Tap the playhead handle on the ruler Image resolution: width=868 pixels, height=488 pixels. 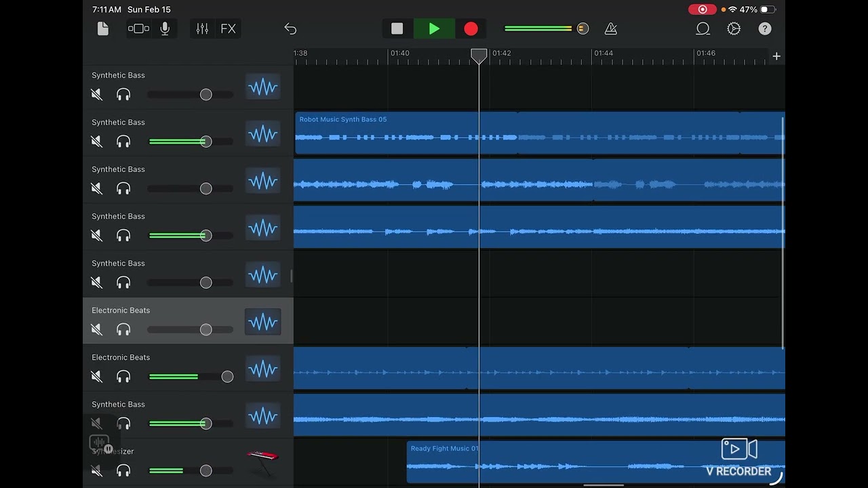[479, 56]
